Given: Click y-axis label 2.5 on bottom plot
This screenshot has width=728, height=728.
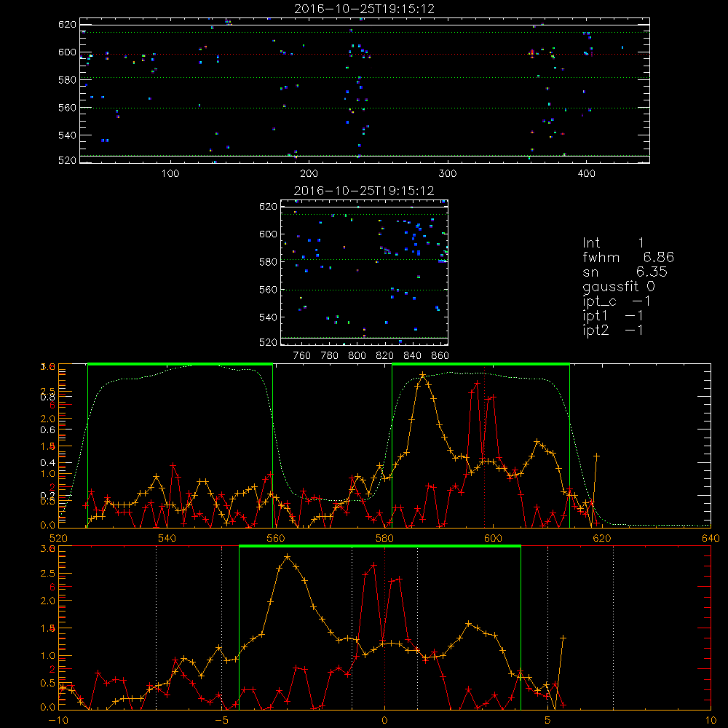Looking at the screenshot, I should [x=48, y=574].
